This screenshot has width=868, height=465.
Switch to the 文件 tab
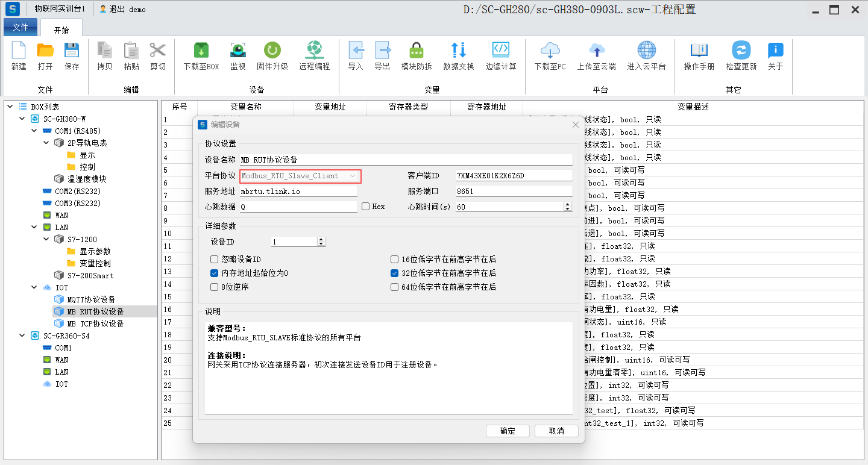(20, 27)
